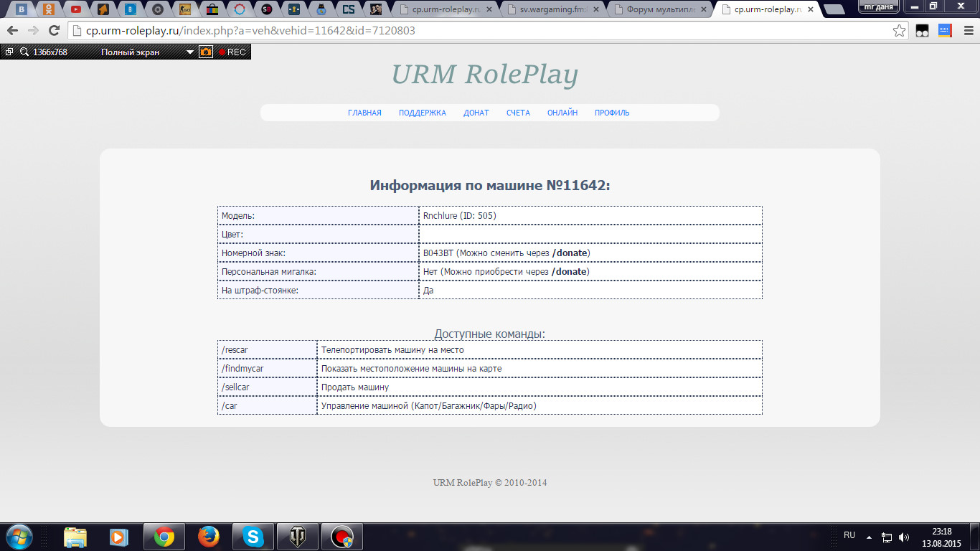Open the СЧЕТА menu item

pos(518,113)
